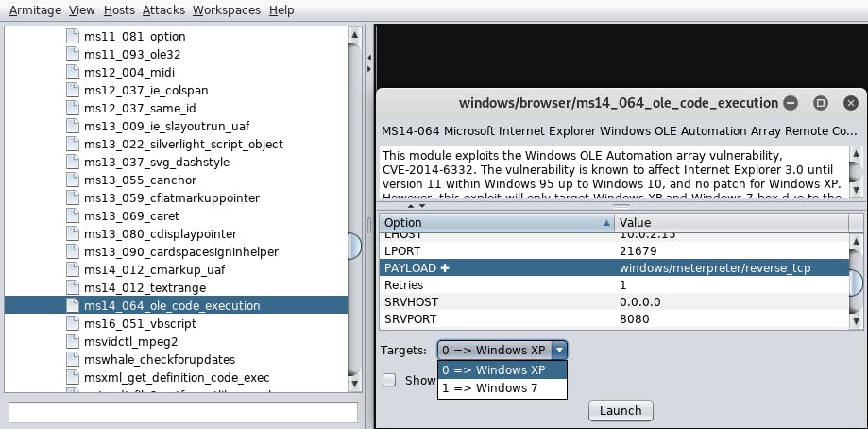Choose '0 => Windows XP' from target list
The height and width of the screenshot is (429, 868).
coord(502,369)
